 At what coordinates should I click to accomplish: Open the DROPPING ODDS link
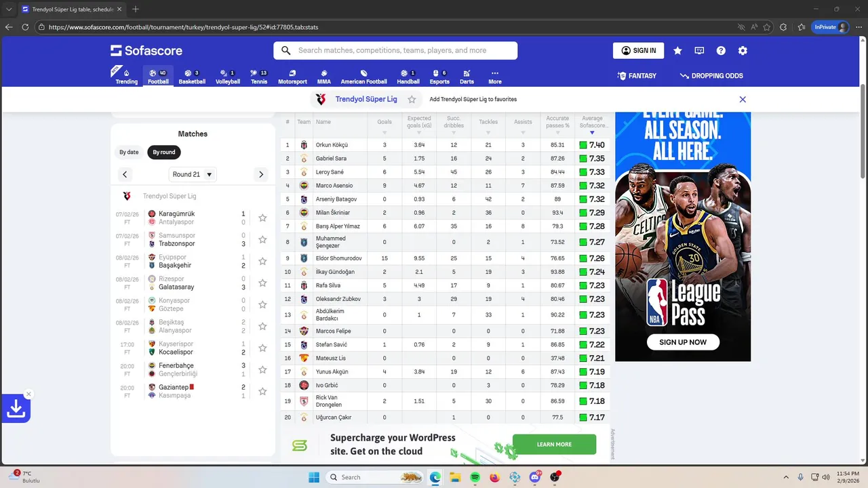pos(711,76)
